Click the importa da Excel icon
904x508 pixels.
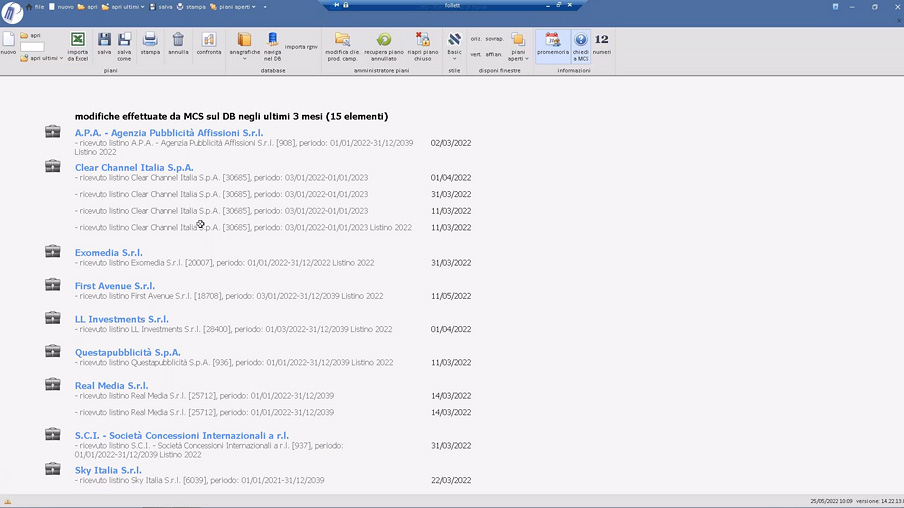77,40
